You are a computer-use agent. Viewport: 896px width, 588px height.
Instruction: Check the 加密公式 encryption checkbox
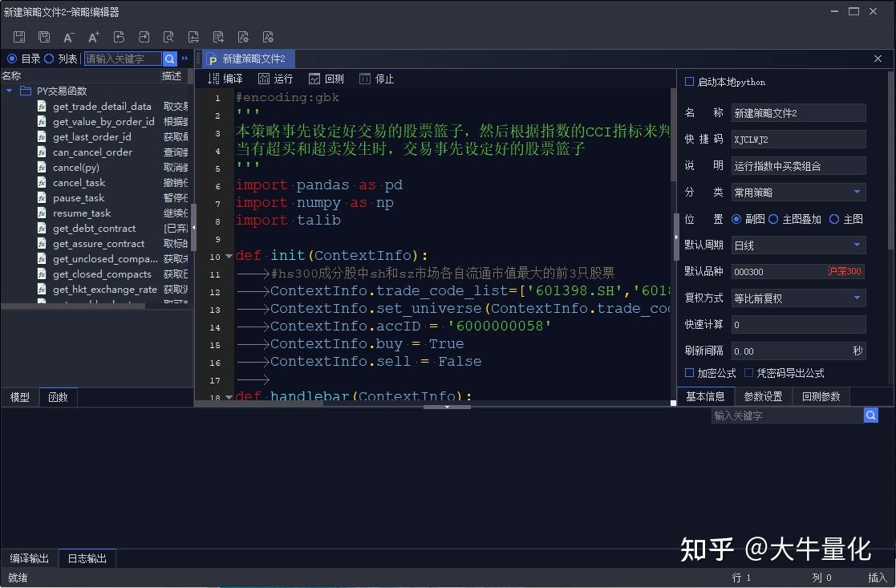[687, 372]
